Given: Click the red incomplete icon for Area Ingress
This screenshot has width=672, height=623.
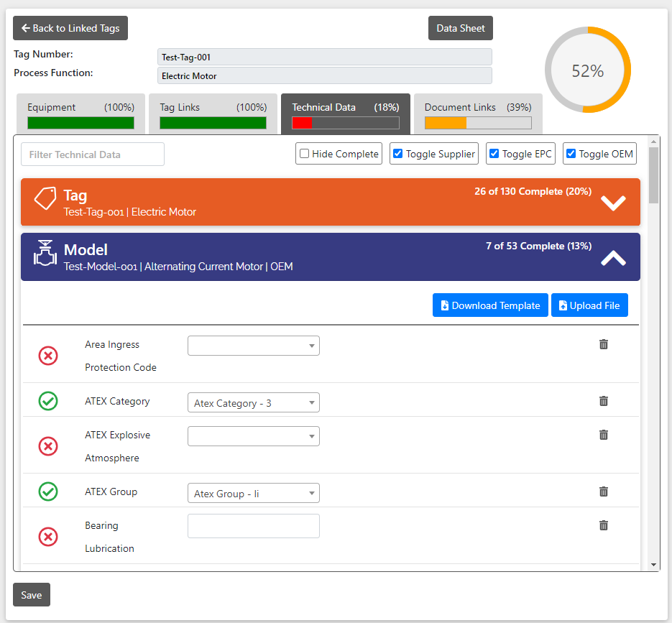Looking at the screenshot, I should click(x=48, y=356).
